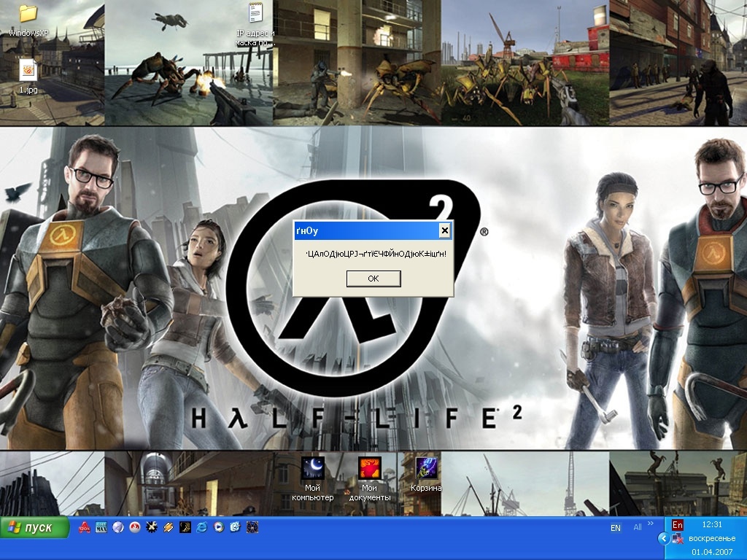Select the WindowsXP folder on the desktop
Viewport: 747px width, 560px height.
28,20
